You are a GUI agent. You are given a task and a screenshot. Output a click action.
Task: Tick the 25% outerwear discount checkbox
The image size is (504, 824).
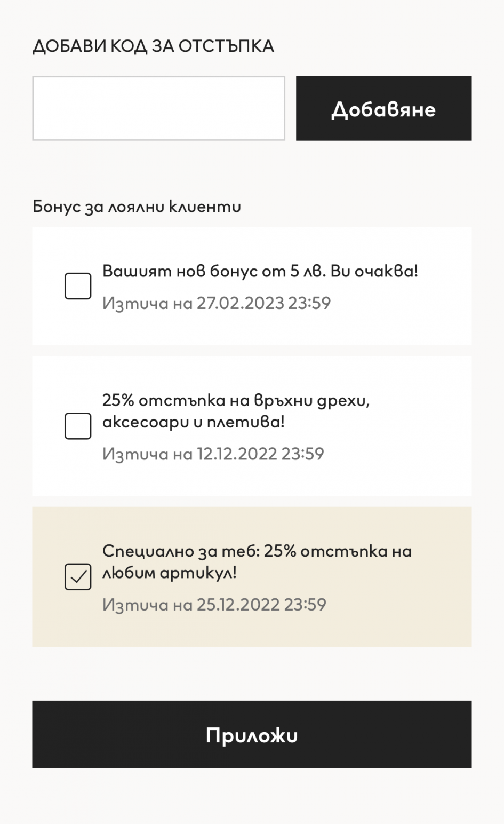click(x=78, y=426)
